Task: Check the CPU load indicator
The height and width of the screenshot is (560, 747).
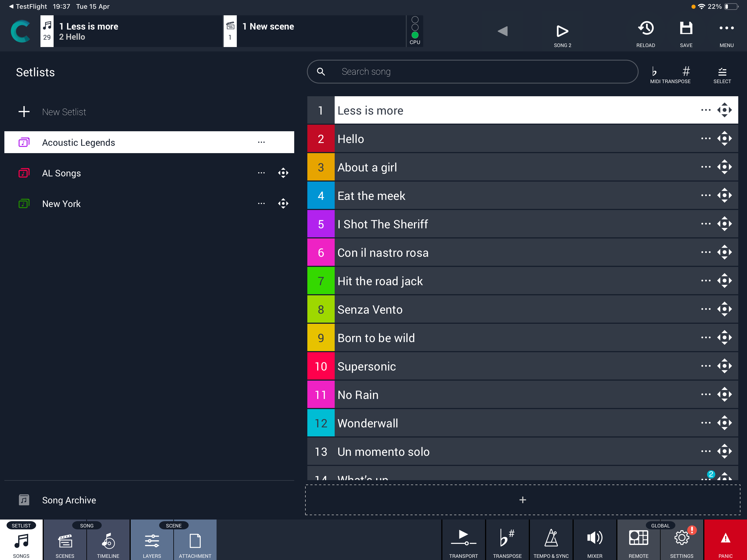Action: click(415, 31)
